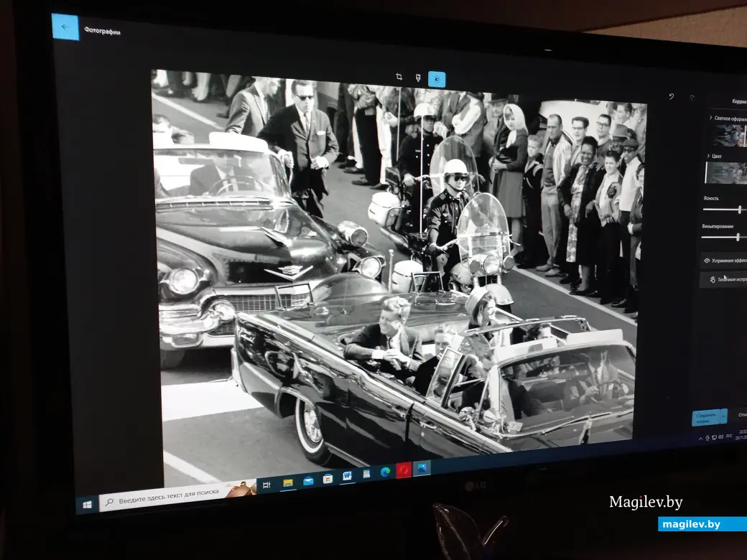The image size is (747, 560).
Task: Open Microsoft Edge from the taskbar
Action: click(x=385, y=472)
